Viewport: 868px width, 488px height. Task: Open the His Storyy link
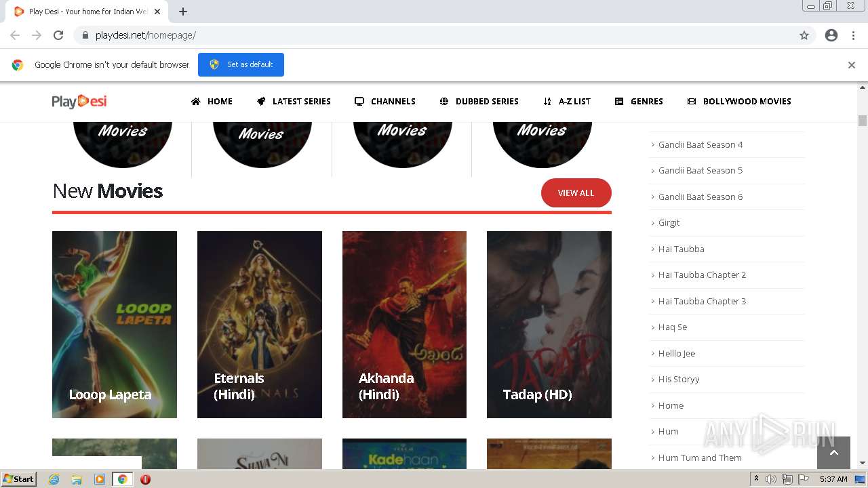coord(678,379)
